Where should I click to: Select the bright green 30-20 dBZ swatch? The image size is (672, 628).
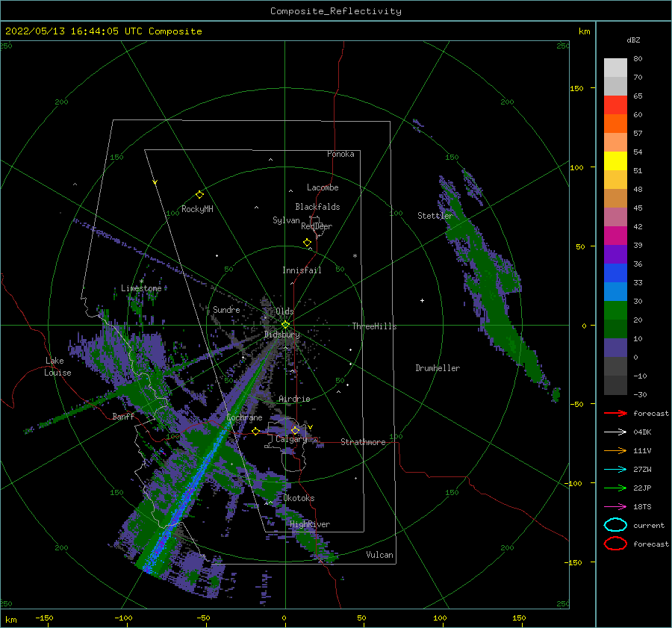coord(615,310)
